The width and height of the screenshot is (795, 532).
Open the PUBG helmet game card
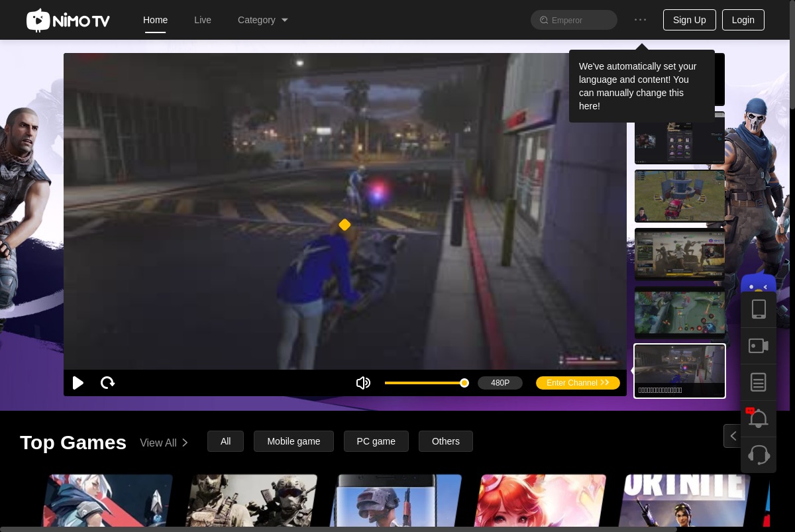[396, 502]
